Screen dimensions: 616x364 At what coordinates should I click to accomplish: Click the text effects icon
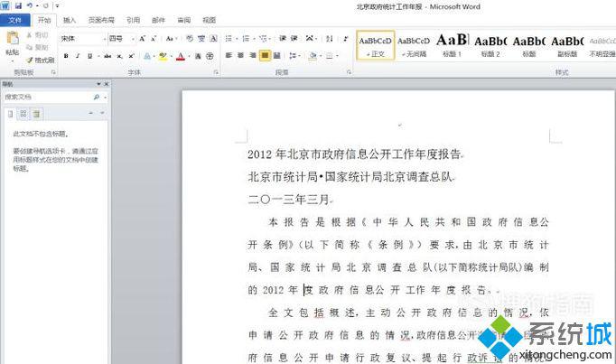pyautogui.click(x=147, y=56)
